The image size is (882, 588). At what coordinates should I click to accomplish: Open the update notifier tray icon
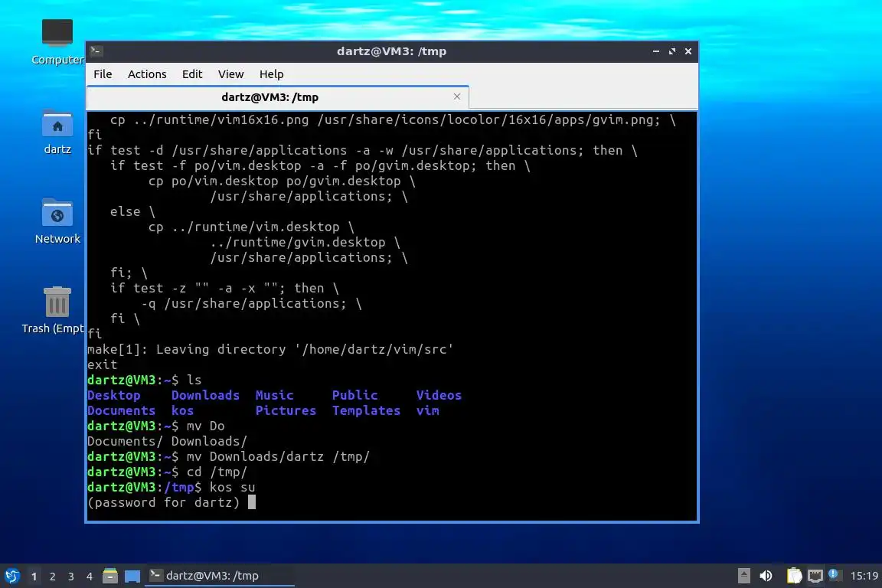click(x=835, y=574)
